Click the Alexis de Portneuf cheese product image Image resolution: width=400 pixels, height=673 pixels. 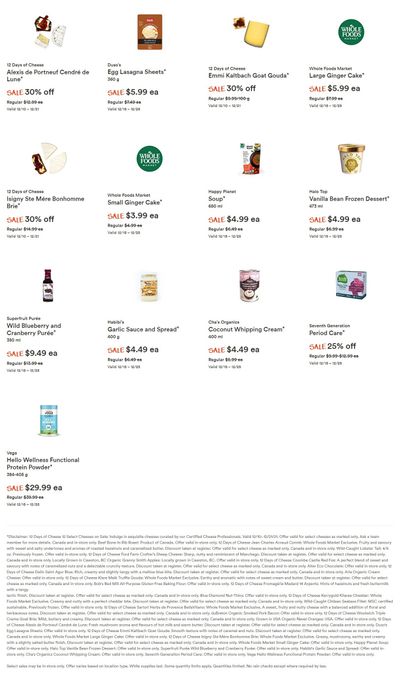point(50,31)
